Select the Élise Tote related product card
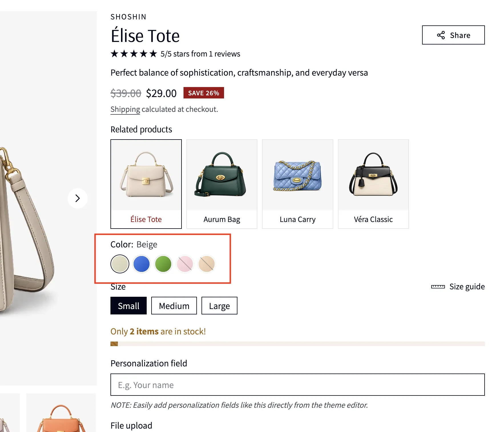 tap(146, 184)
